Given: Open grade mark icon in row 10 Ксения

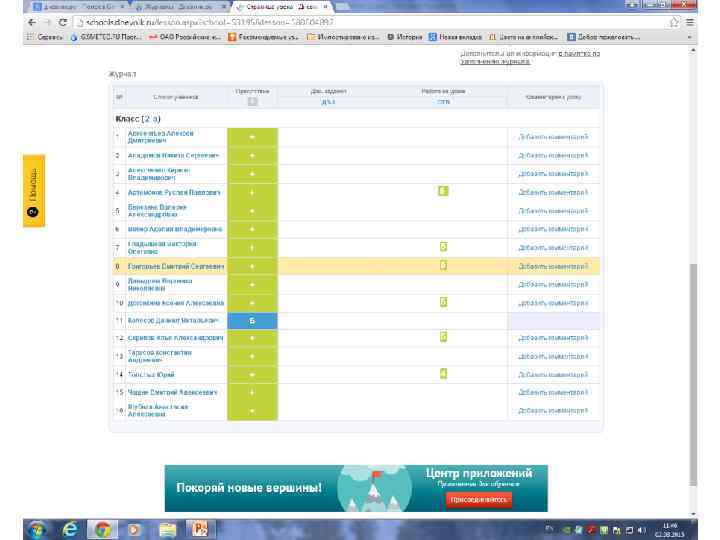Looking at the screenshot, I should [443, 302].
